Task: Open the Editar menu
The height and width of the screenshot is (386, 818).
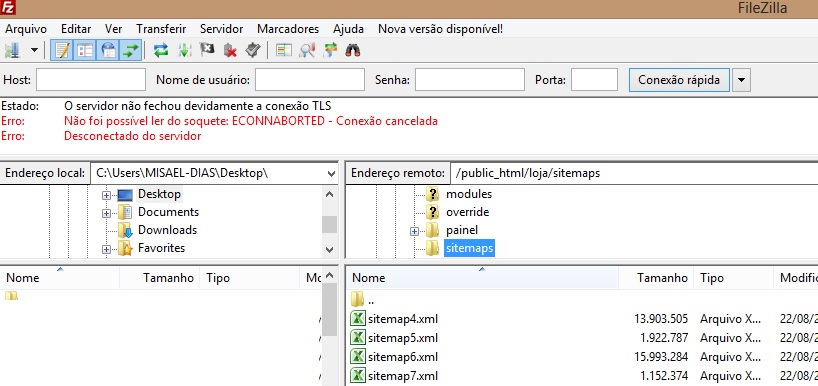Action: [x=76, y=29]
